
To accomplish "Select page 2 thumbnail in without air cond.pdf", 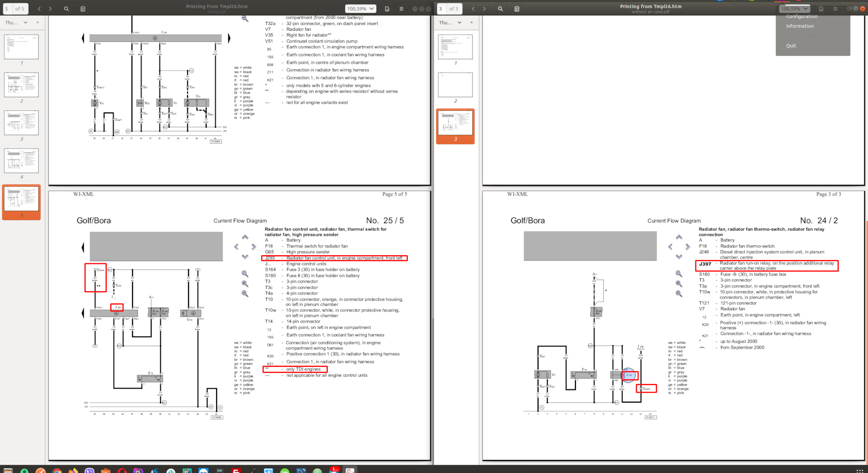I will pyautogui.click(x=455, y=84).
